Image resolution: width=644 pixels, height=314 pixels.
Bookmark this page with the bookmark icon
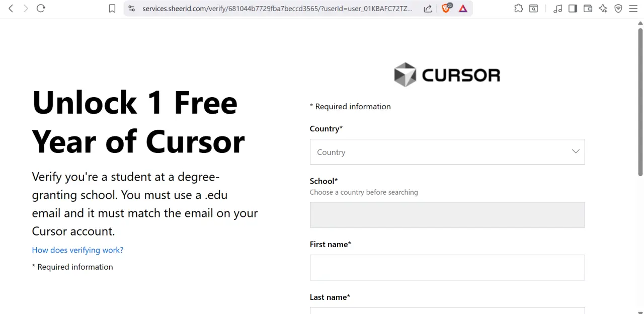(x=112, y=9)
